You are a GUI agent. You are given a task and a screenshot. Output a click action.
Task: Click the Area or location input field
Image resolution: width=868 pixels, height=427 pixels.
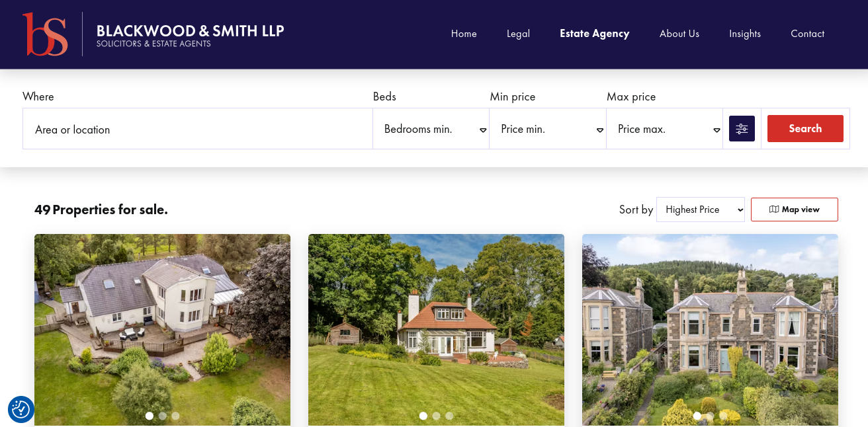[x=198, y=129]
